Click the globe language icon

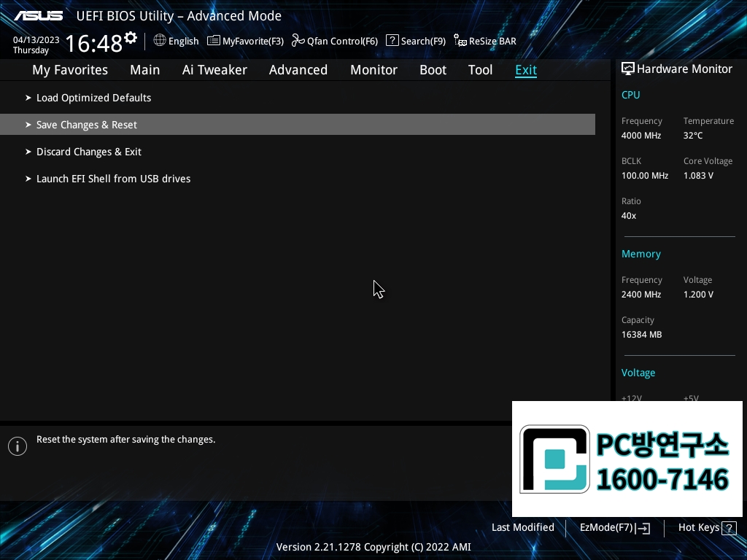pos(160,41)
